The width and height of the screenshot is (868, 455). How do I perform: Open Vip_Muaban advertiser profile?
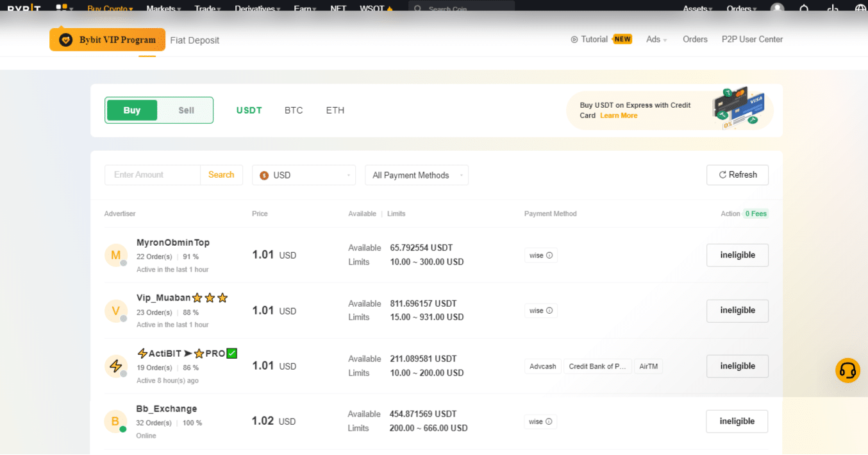pos(182,298)
